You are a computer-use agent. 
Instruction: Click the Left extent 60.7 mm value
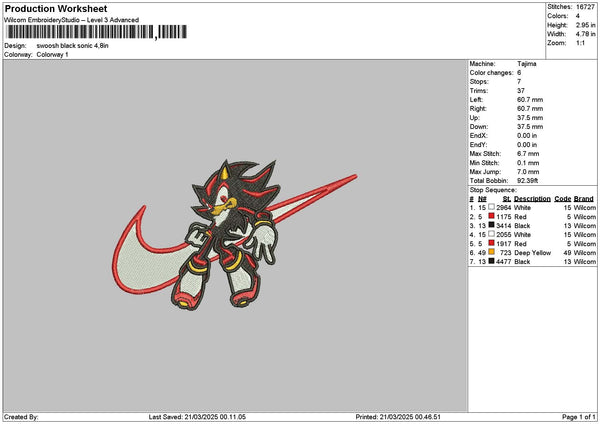pos(530,100)
